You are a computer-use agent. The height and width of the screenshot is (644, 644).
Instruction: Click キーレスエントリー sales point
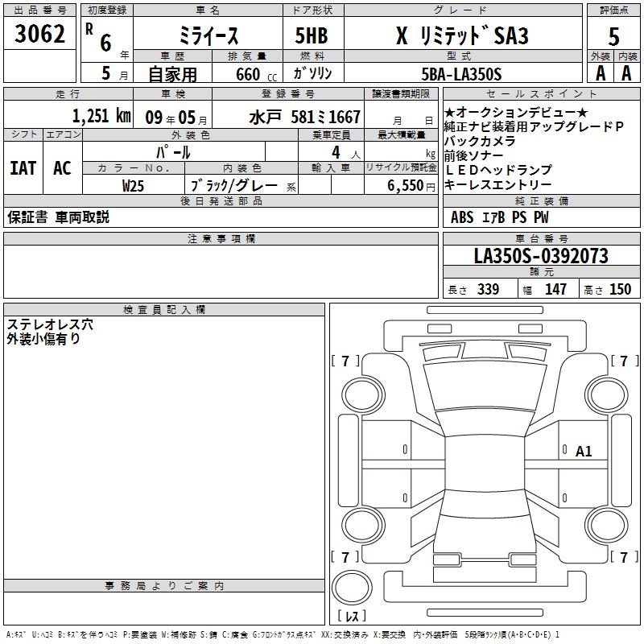(497, 185)
